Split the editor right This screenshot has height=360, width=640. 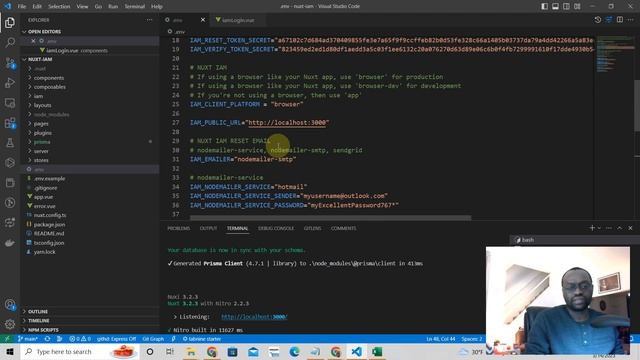click(620, 20)
